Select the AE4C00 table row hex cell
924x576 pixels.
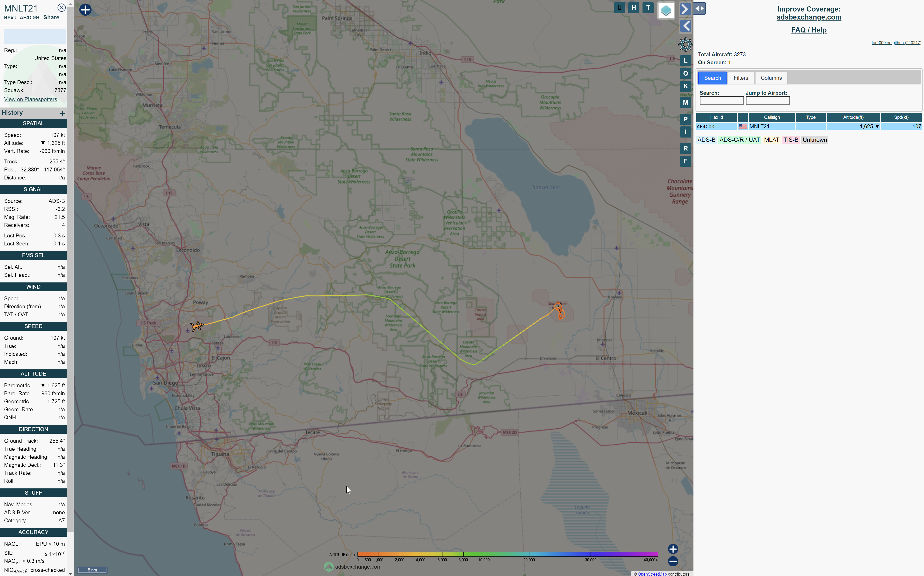(716, 126)
